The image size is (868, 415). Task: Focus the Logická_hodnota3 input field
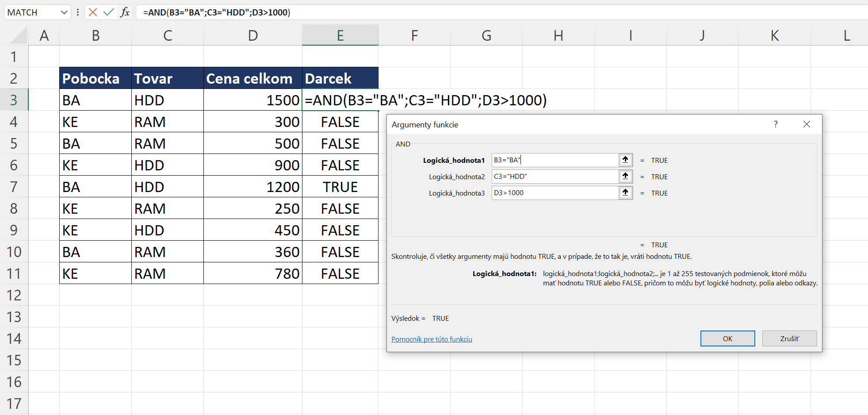[x=555, y=193]
